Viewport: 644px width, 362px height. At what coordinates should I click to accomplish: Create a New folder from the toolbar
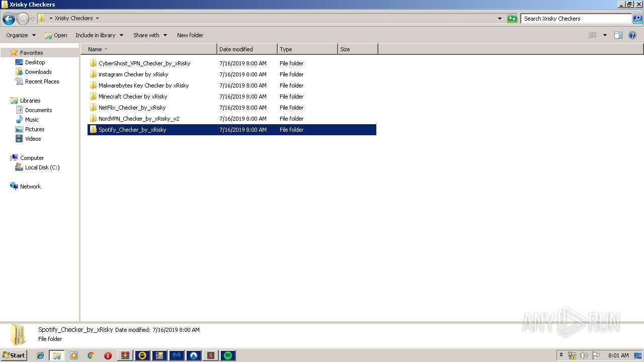[190, 35]
